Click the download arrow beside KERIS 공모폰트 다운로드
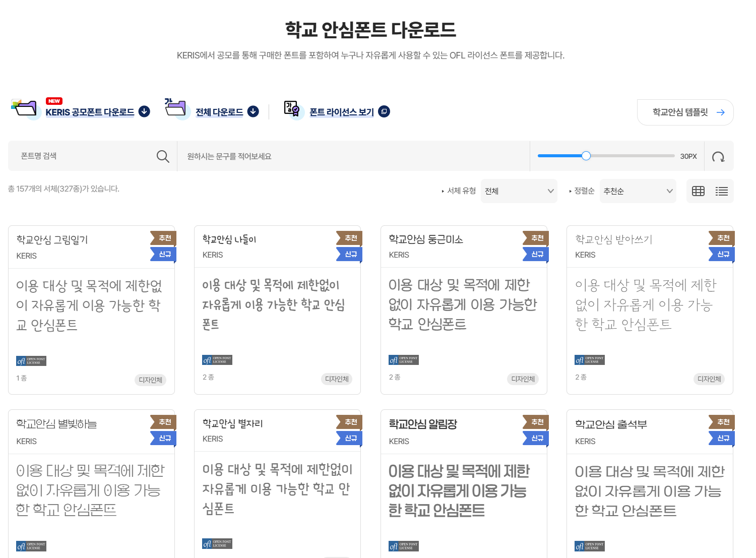The height and width of the screenshot is (558, 756). coord(144,111)
